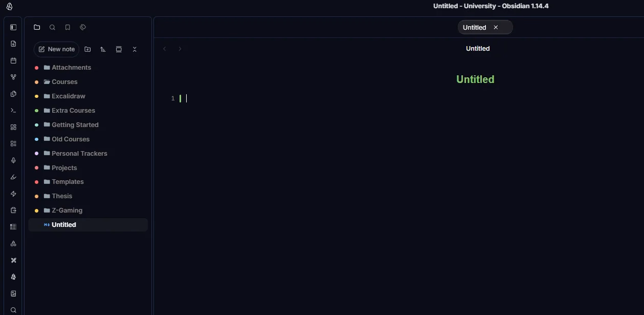Click the drawing pen ribbon icon

(x=13, y=177)
